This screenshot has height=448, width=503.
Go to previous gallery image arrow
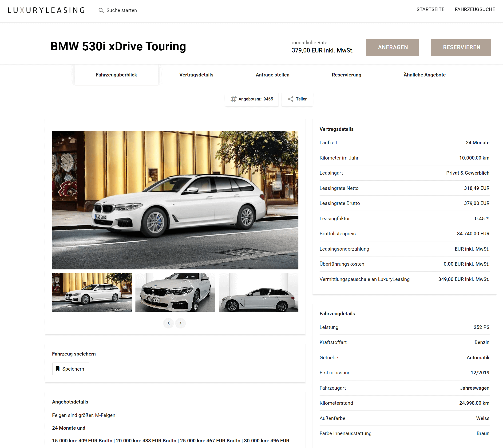click(x=169, y=323)
